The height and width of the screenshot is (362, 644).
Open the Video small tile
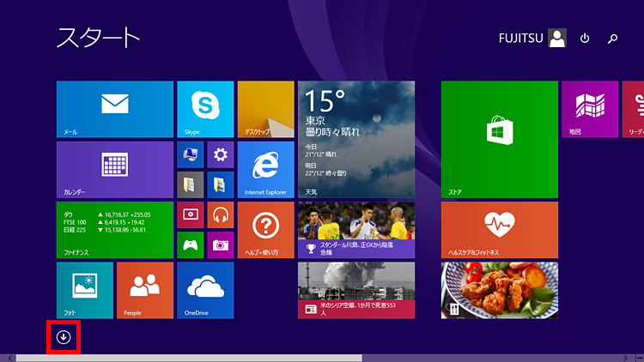190,214
